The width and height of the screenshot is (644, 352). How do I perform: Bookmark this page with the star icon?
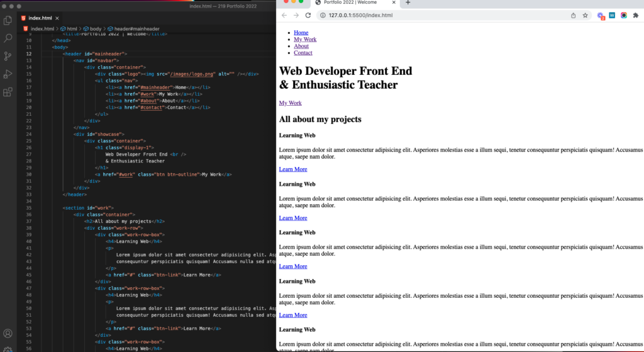586,15
